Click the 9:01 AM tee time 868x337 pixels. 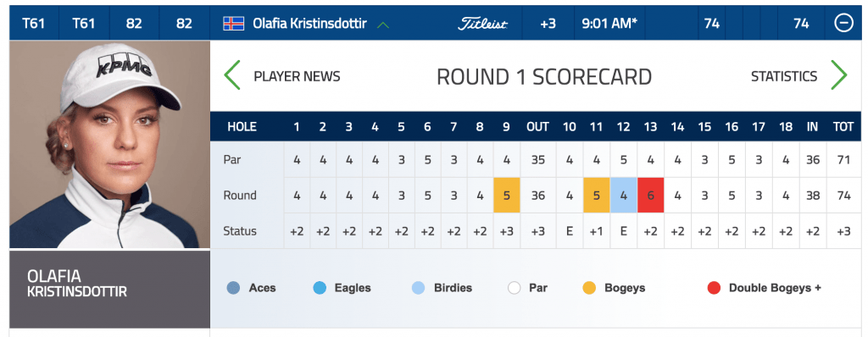point(609,24)
